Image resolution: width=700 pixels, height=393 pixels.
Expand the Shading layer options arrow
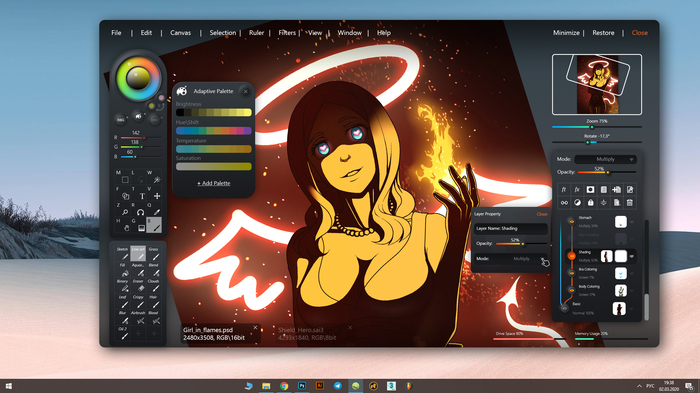(x=632, y=256)
